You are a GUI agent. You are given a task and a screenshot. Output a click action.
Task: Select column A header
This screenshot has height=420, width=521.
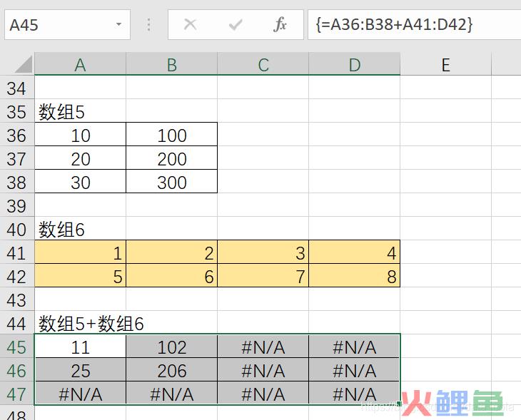pyautogui.click(x=81, y=64)
